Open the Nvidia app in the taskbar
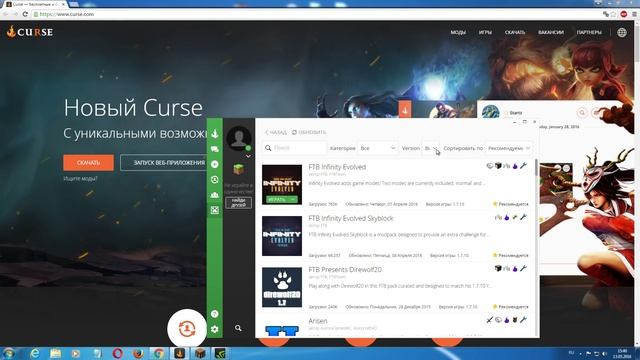This screenshot has height=360, width=640. click(220, 353)
